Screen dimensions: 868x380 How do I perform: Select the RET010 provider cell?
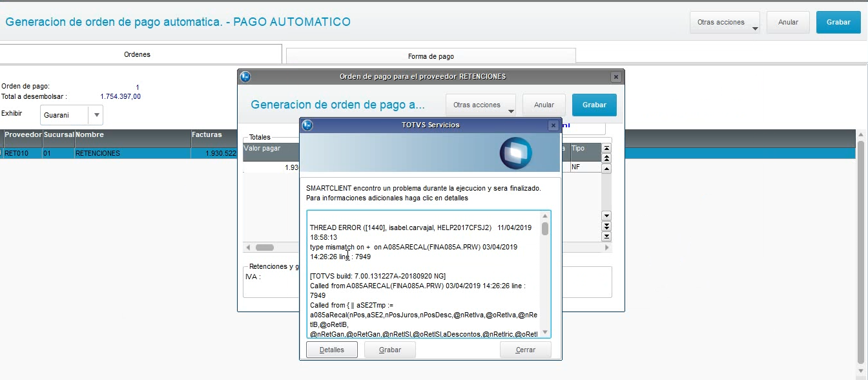[x=23, y=154]
